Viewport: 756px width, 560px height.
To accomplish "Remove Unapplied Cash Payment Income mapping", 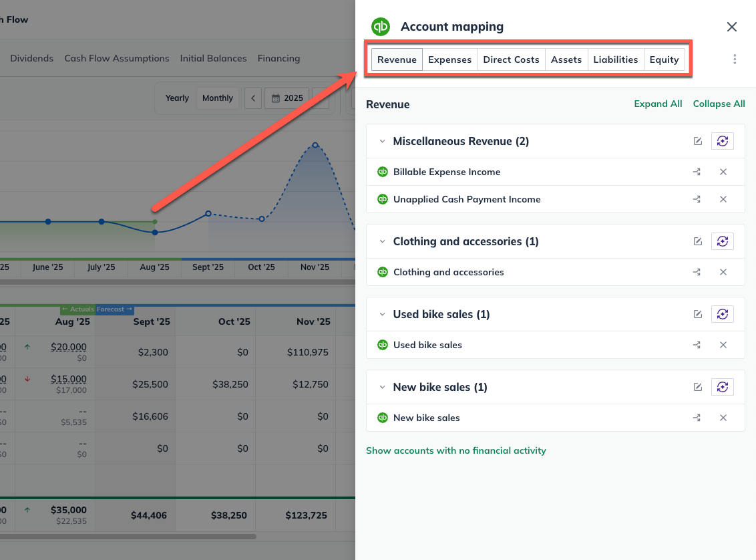I will tap(723, 199).
